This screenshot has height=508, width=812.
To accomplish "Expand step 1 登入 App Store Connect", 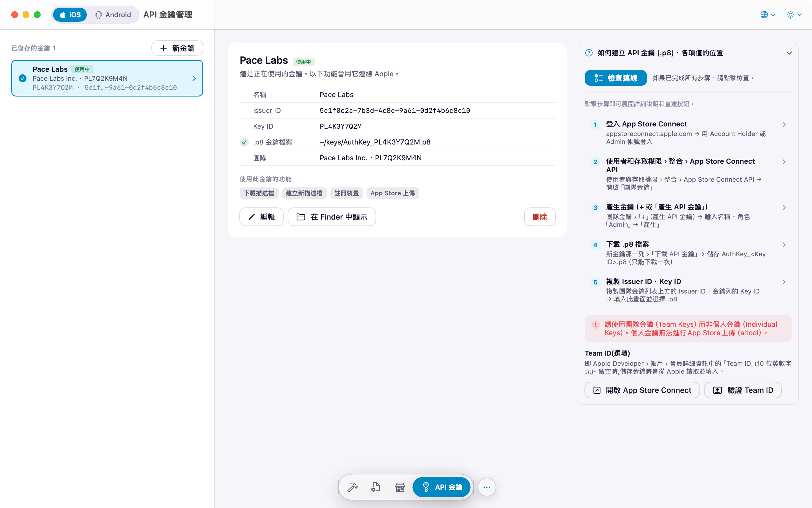I will tap(688, 133).
